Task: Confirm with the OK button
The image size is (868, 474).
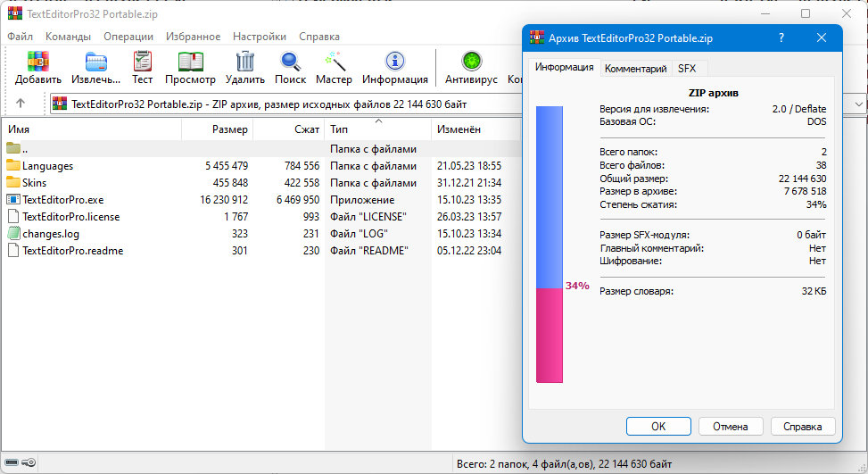Action: [x=658, y=427]
